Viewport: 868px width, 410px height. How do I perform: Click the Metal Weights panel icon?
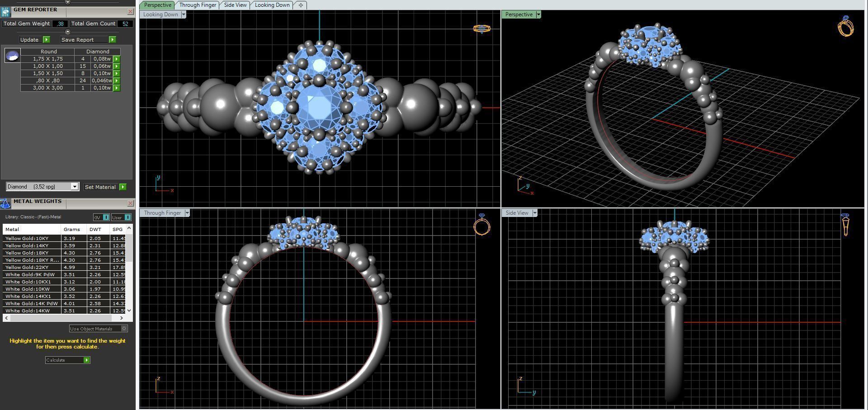click(5, 203)
